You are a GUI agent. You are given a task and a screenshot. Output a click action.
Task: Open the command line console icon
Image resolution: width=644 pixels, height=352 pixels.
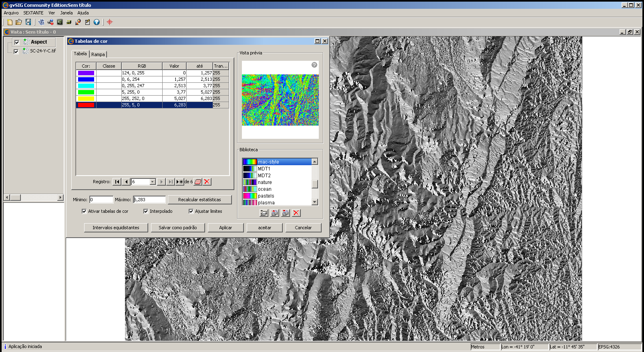60,22
